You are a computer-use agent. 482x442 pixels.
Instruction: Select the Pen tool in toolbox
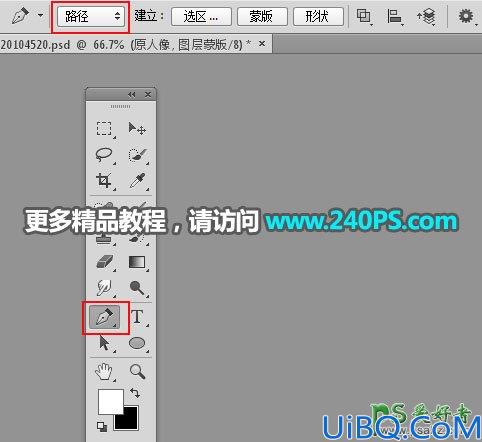tap(105, 316)
